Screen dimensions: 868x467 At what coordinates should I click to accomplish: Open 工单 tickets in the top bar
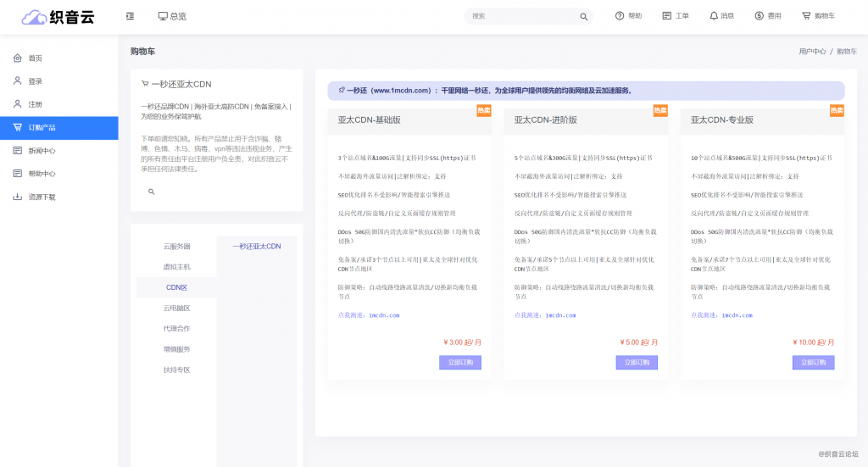click(x=676, y=16)
